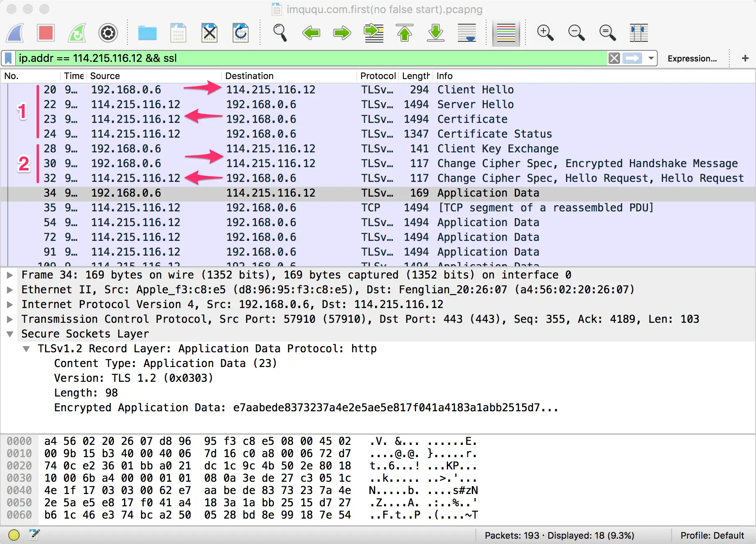Click Packets: 193 Displayed status text
The height and width of the screenshot is (544, 756).
(559, 535)
